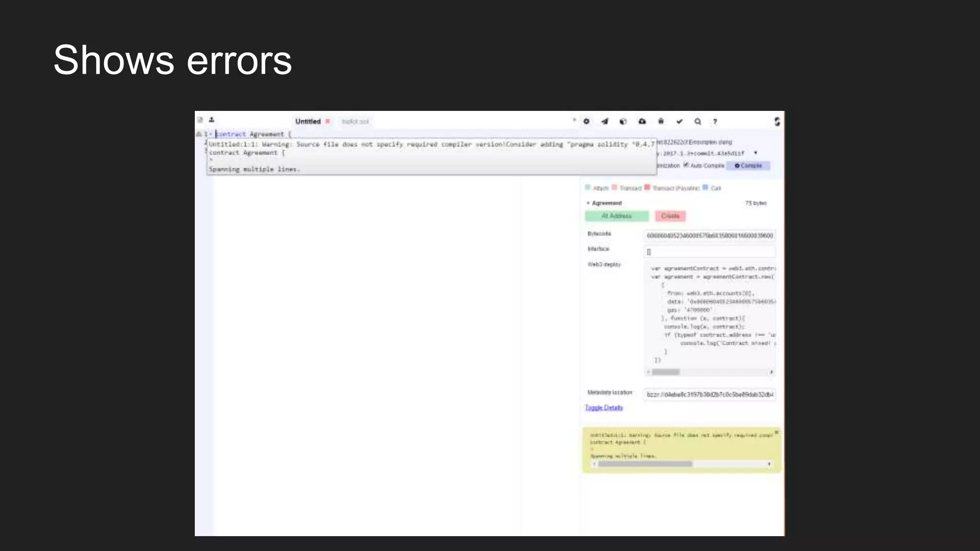Image resolution: width=980 pixels, height=551 pixels.
Task: Click the Bytecode value field
Action: click(x=710, y=236)
